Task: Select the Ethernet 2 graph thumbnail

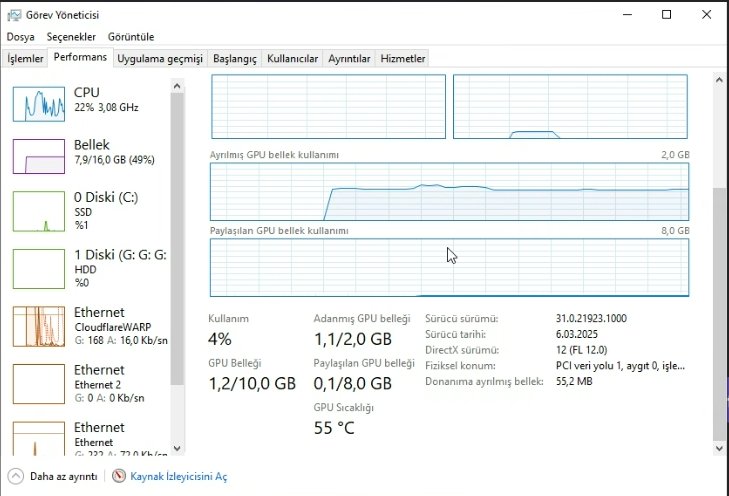Action: click(39, 383)
